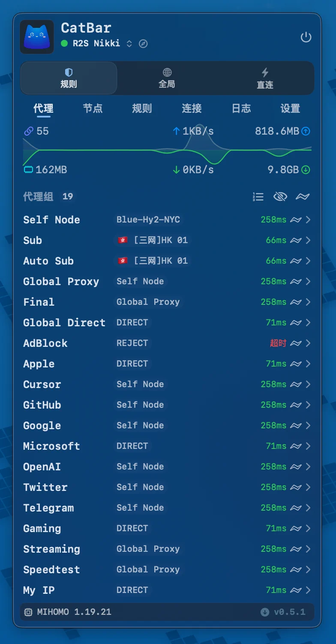The image size is (336, 644).
Task: Open the 设置 tab
Action: pyautogui.click(x=290, y=108)
